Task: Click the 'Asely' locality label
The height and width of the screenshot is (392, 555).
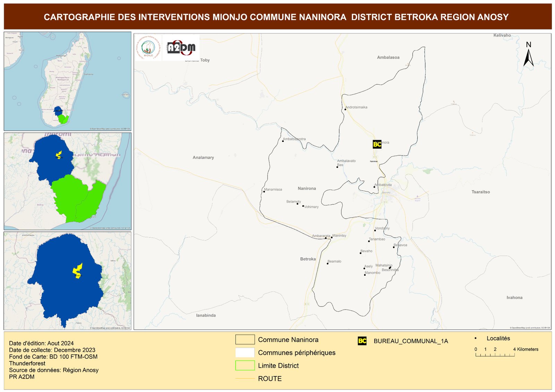Action: [x=368, y=267]
